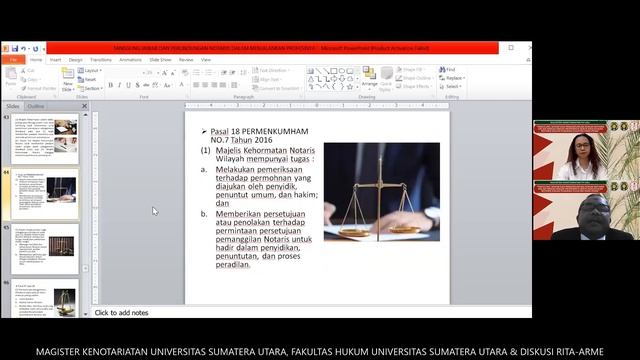
Task: Click the Click to add notes field
Action: (x=311, y=313)
